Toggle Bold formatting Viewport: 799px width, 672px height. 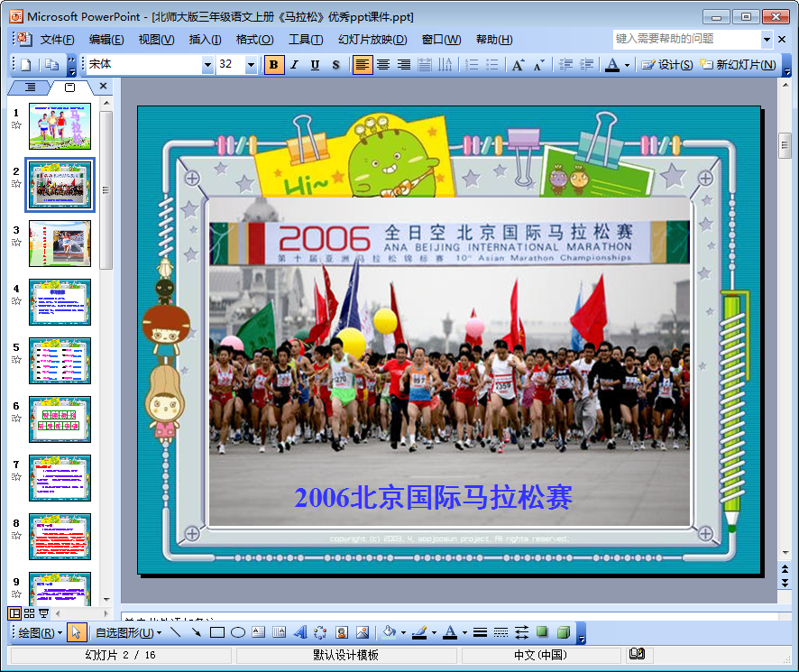point(273,65)
